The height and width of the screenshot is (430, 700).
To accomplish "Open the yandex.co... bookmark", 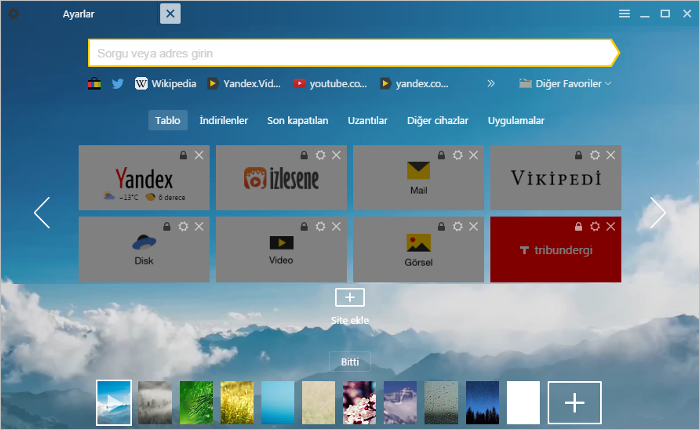I will click(x=414, y=83).
